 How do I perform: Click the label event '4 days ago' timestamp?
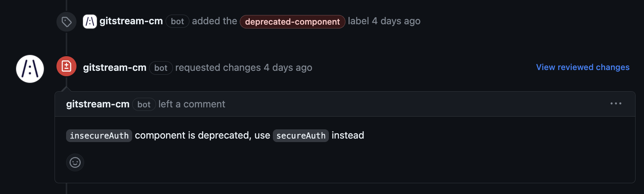click(x=396, y=21)
